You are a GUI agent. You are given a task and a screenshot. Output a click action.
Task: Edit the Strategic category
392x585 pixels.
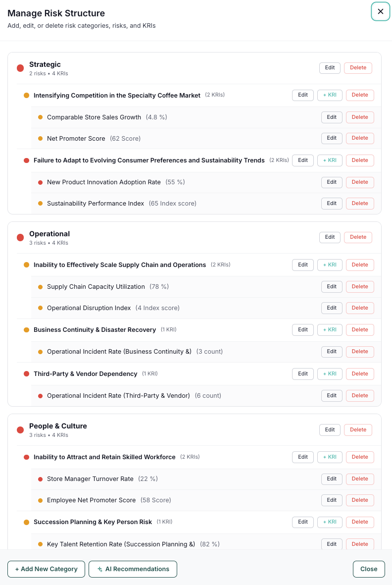point(330,68)
